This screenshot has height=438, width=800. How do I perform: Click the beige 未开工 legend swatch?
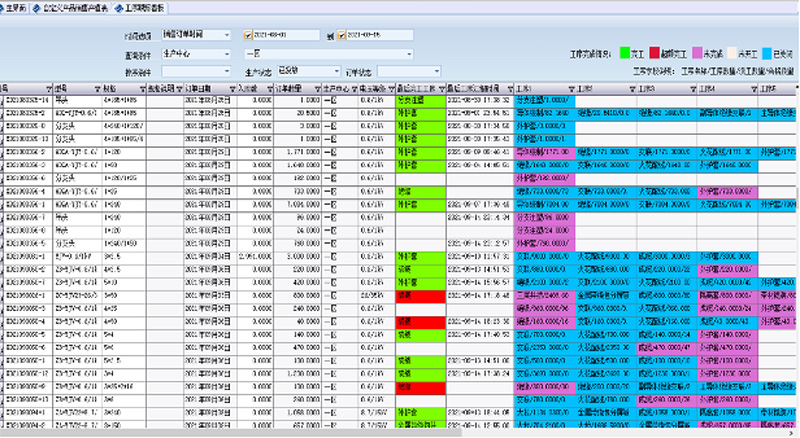pyautogui.click(x=732, y=53)
